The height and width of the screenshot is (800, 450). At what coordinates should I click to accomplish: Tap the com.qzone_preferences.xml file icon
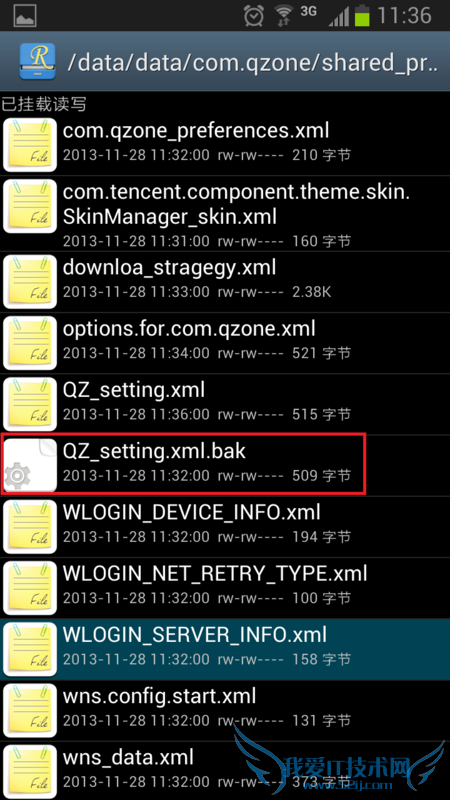point(30,145)
